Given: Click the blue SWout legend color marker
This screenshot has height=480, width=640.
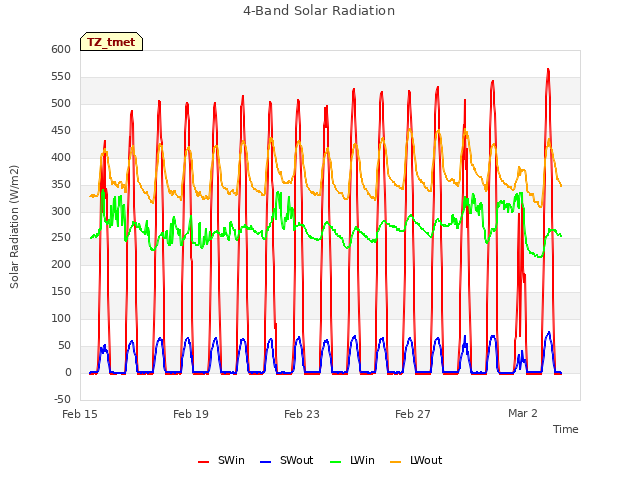Looking at the screenshot, I should point(265,462).
